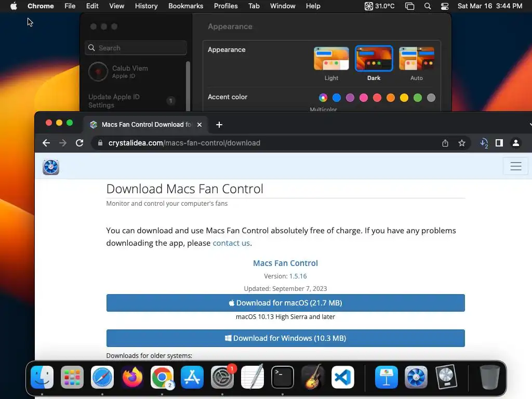Choose the blue accent color
This screenshot has width=532, height=399.
[337, 98]
